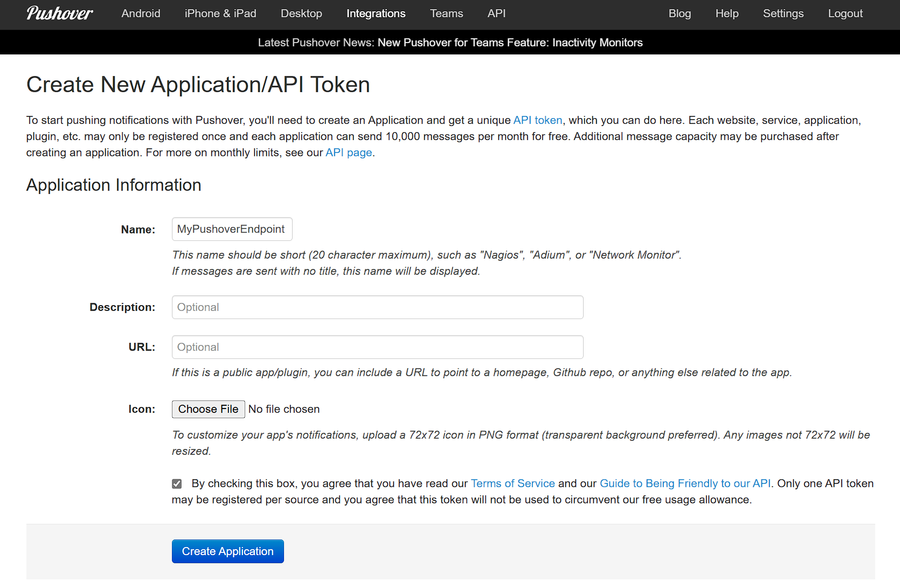900x588 pixels.
Task: Open the Desktop nav link
Action: coord(301,13)
